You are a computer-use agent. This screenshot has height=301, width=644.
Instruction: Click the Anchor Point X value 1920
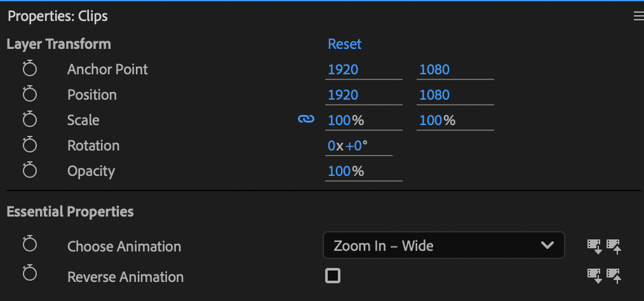click(x=343, y=69)
